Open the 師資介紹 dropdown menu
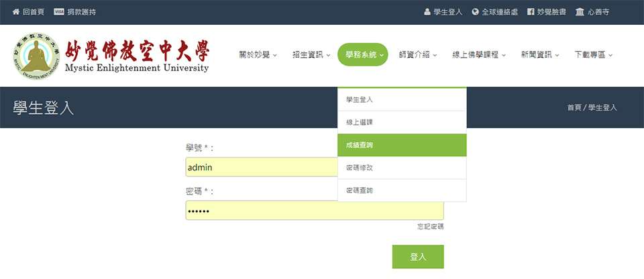The height and width of the screenshot is (279, 644). coord(417,55)
